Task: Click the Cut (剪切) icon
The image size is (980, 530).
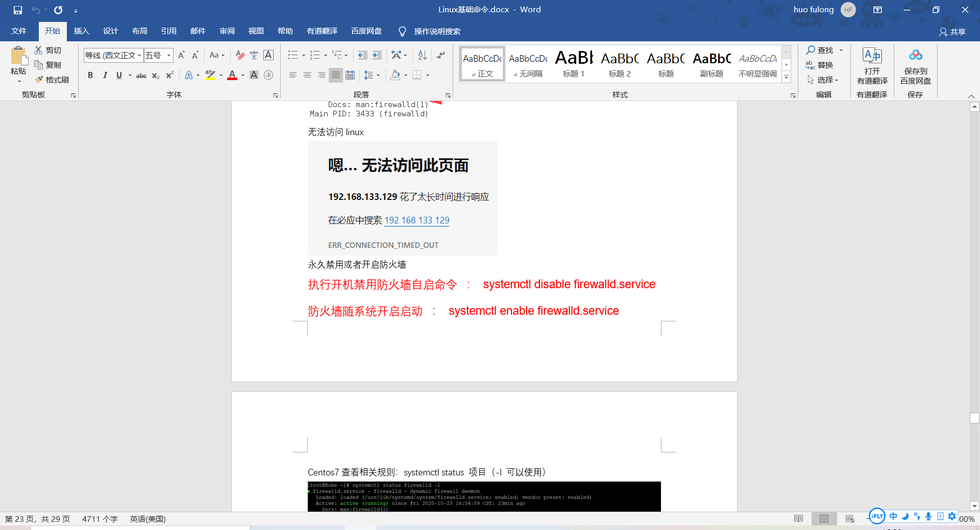Action: click(x=39, y=49)
